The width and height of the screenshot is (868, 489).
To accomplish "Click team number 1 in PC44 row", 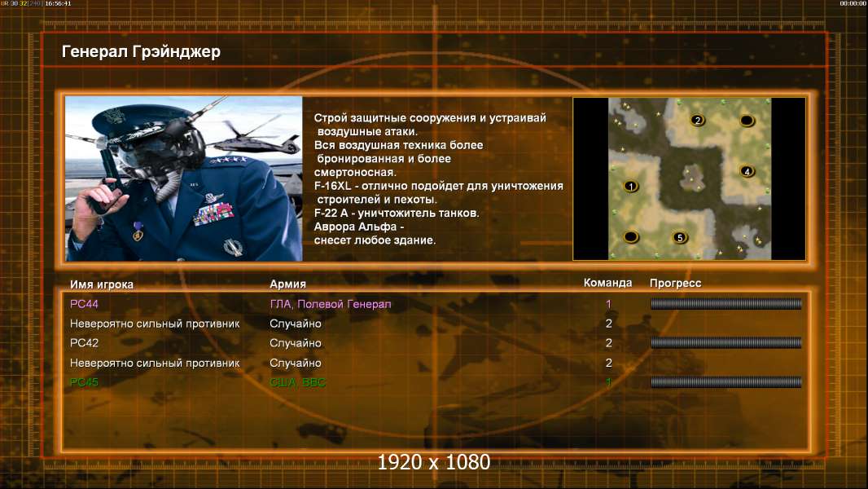I will pos(608,304).
